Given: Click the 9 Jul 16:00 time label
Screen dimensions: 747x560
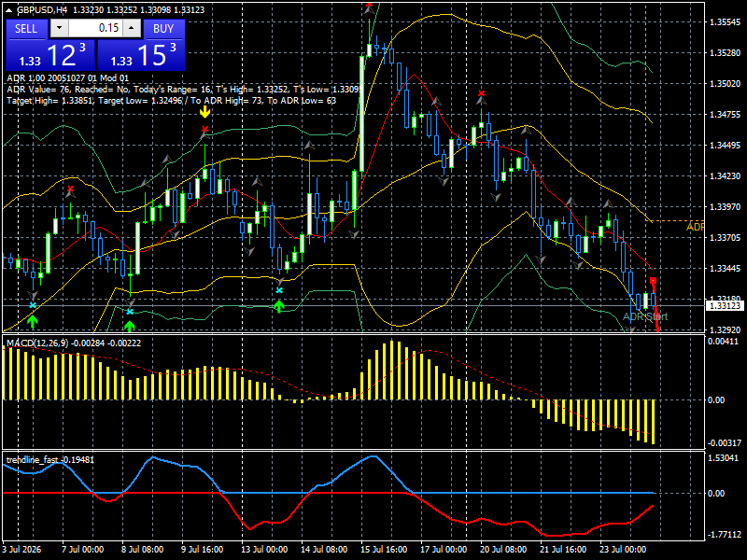Looking at the screenshot, I should tap(203, 549).
